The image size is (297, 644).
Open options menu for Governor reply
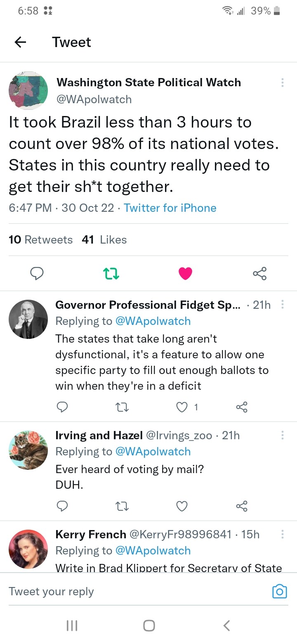[283, 305]
